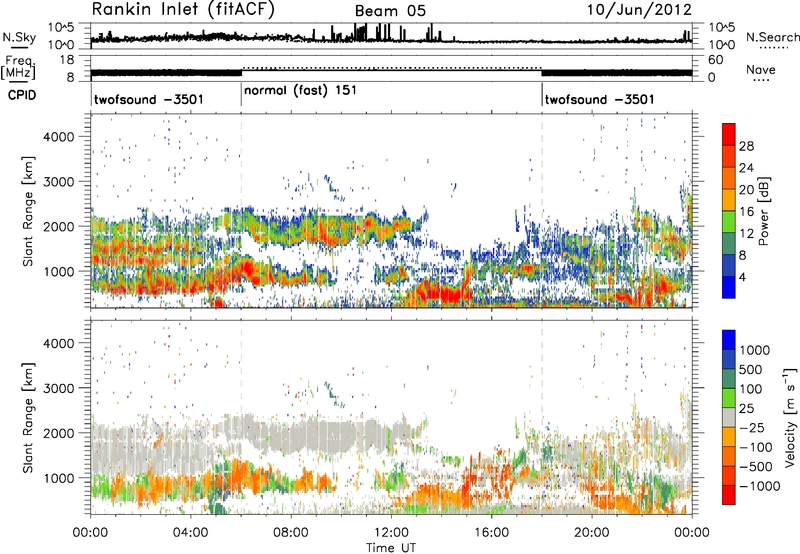Click the '1000' velocity colorbar tick value
The height and width of the screenshot is (554, 800).
point(755,350)
